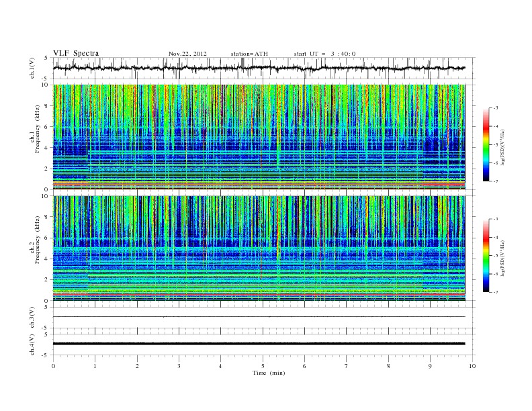Click tick label "6" on the Time axis
The height and width of the screenshot is (411, 532).
[304, 366]
